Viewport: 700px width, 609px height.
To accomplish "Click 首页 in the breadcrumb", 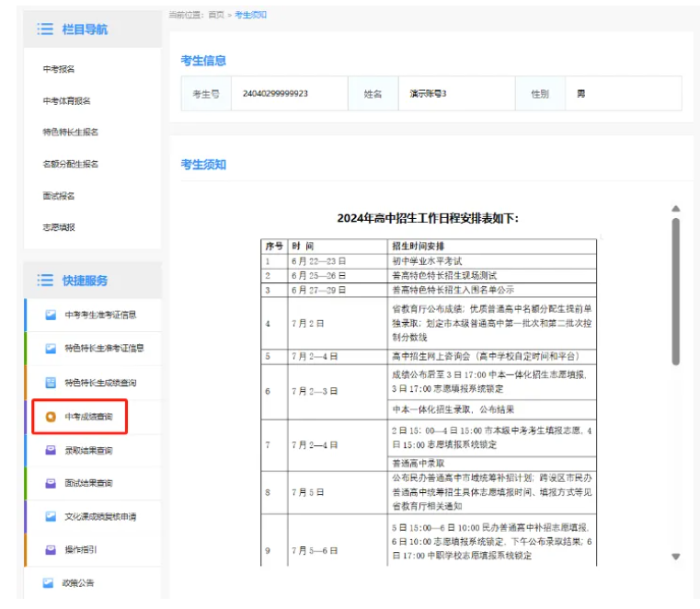I will (216, 15).
